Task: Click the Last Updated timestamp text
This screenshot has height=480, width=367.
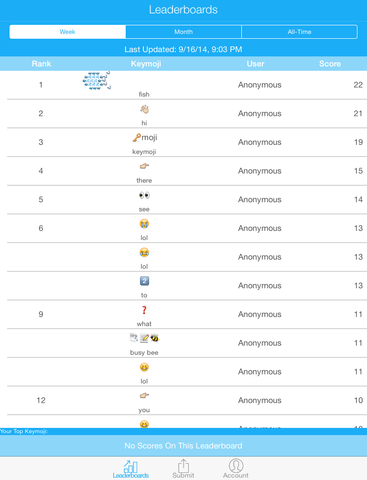Action: click(x=183, y=49)
